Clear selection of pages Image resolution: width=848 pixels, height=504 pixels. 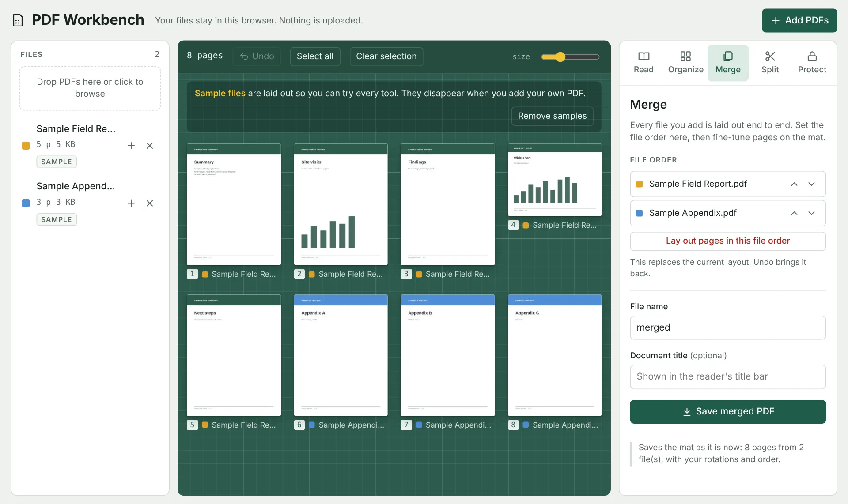coord(386,56)
